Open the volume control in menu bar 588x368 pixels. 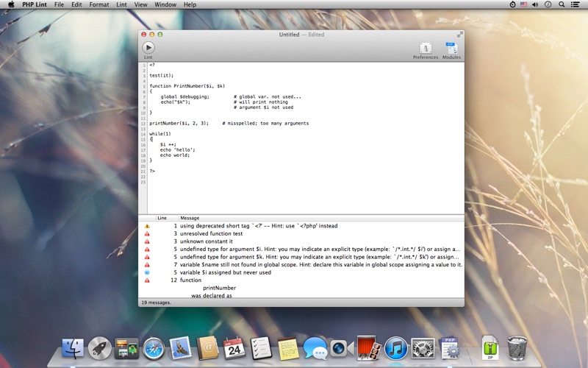[x=535, y=4]
